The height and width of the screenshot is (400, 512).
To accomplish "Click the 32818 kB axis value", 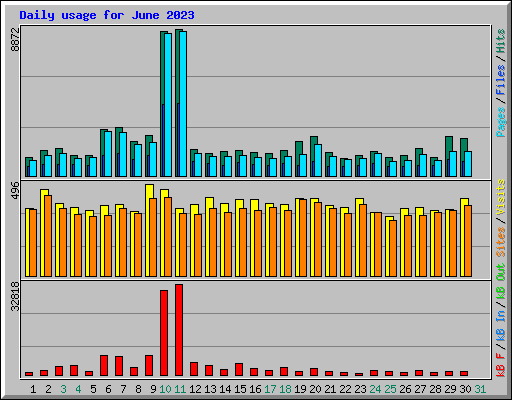I will (15, 297).
